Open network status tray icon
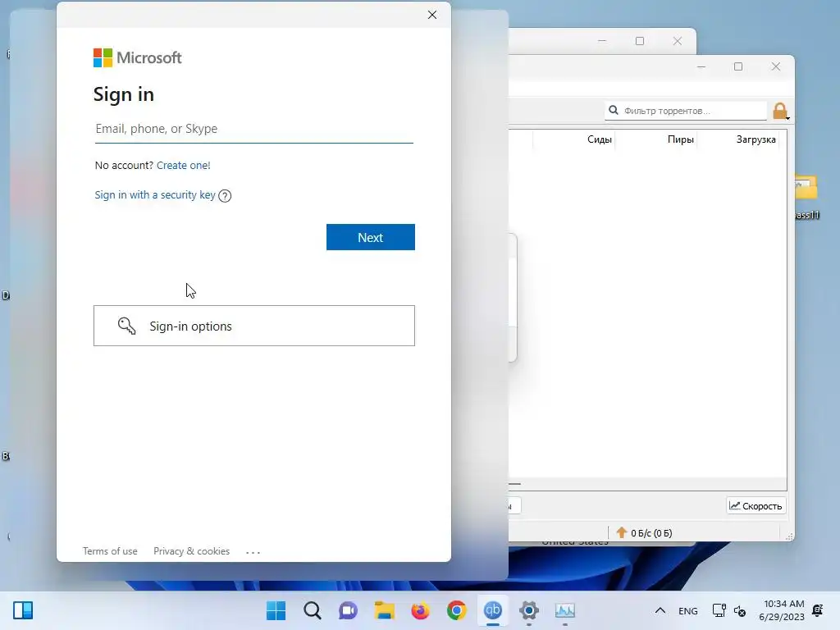The height and width of the screenshot is (630, 840). pos(719,610)
